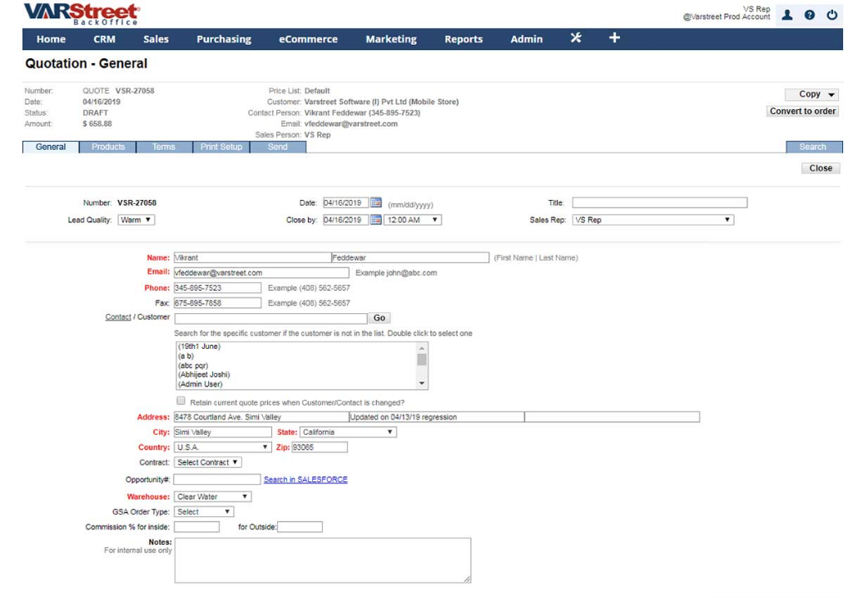
Task: Open calendar picker for Close by field
Action: [x=375, y=220]
